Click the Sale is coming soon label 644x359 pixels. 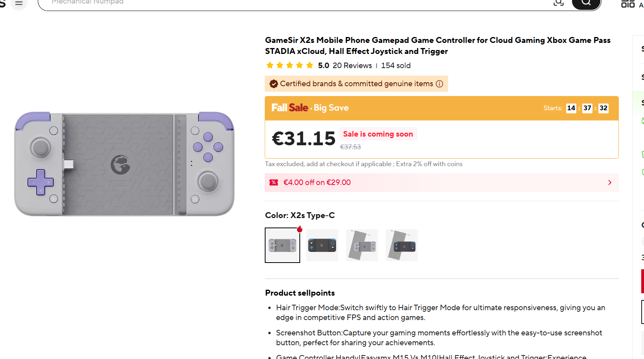point(378,134)
